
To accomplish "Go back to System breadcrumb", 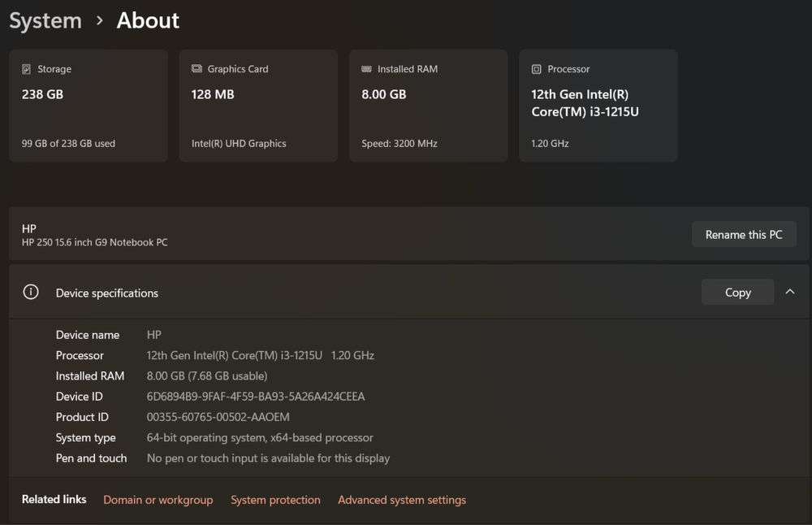I will pyautogui.click(x=45, y=20).
